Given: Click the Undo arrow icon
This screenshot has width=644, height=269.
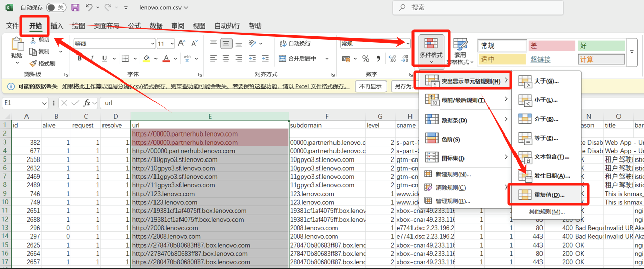Looking at the screenshot, I should 89,8.
